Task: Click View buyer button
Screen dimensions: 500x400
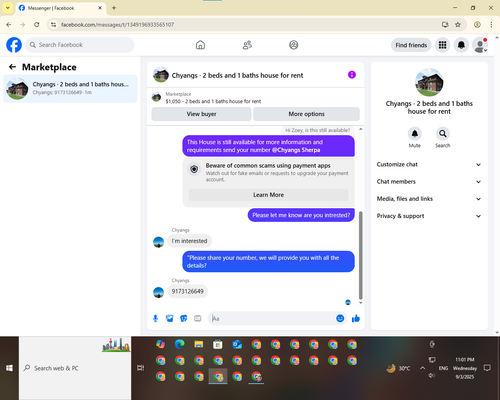Action: 201,114
